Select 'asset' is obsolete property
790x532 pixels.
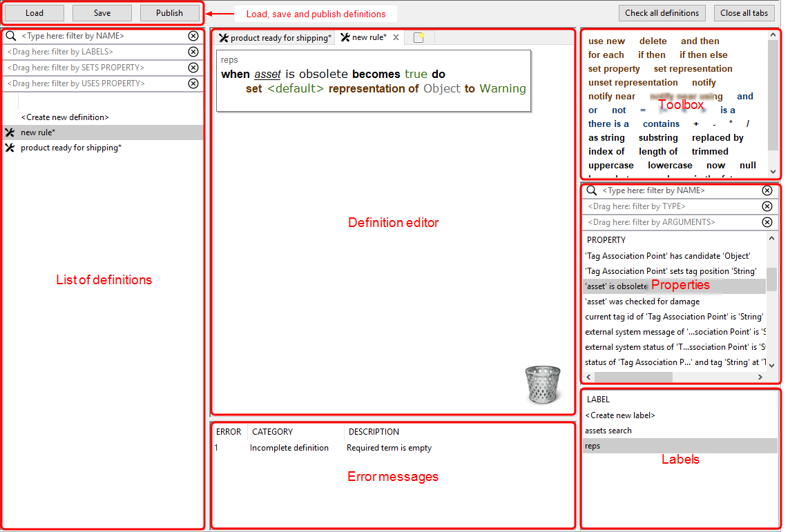point(674,286)
